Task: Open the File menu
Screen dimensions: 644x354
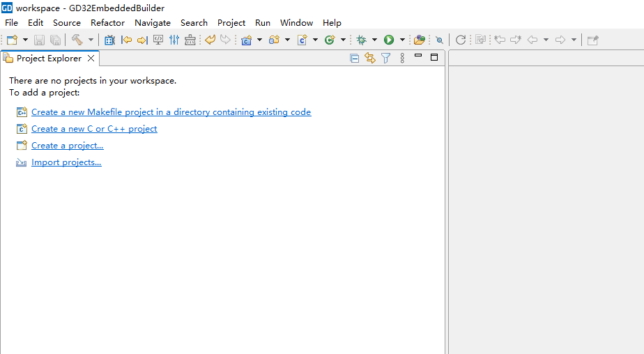Action: coord(11,22)
